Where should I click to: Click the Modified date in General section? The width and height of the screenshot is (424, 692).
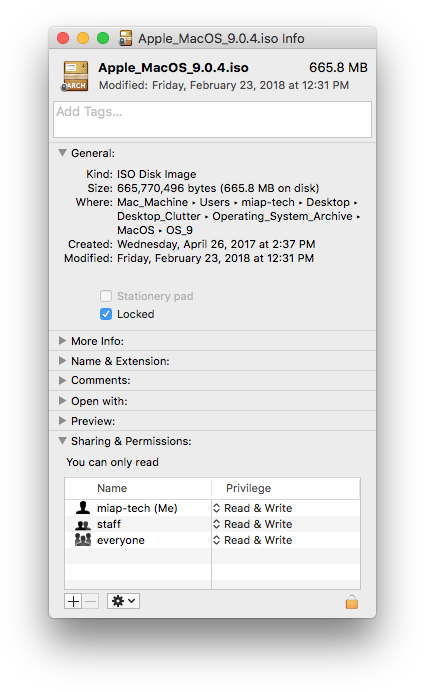tap(215, 258)
